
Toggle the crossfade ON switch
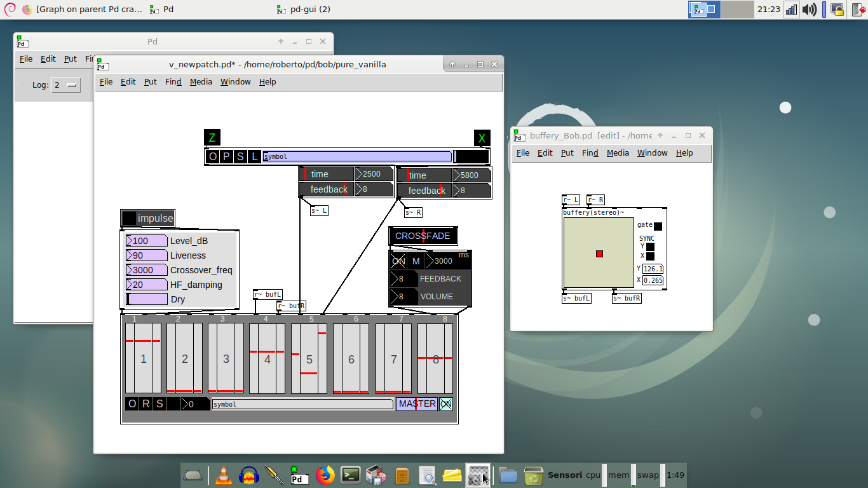tap(398, 261)
